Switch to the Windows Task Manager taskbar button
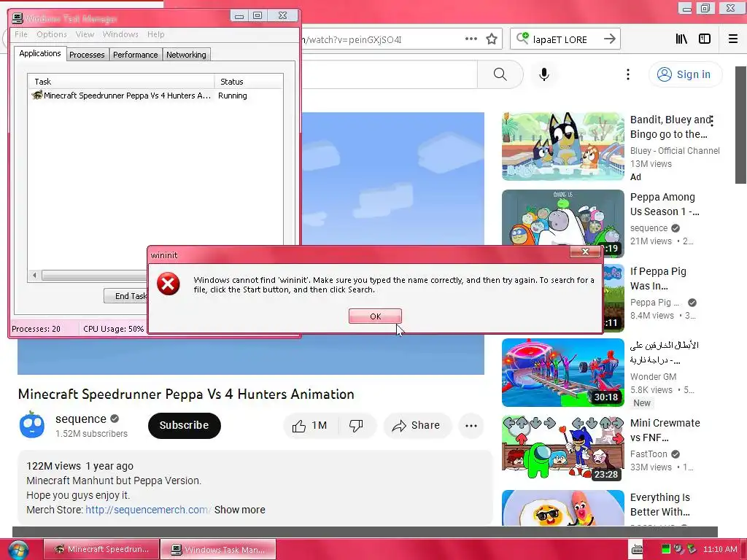 coord(218,549)
